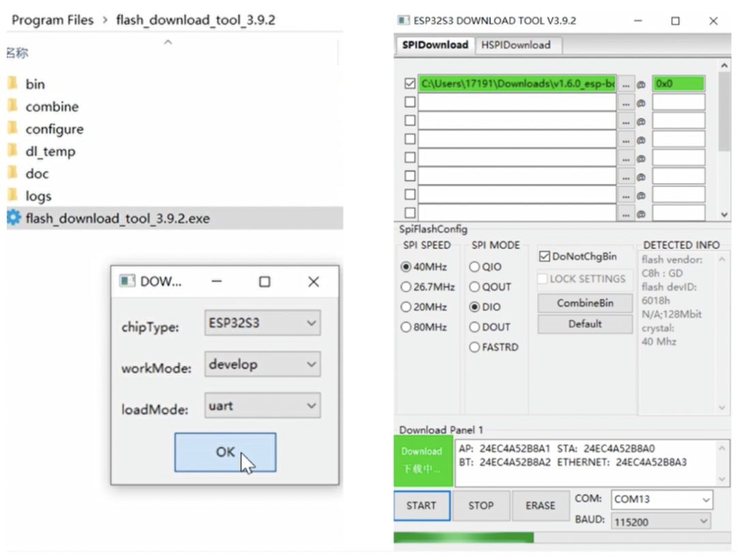The image size is (737, 560).
Task: Click the download progress bar
Action: 561,537
